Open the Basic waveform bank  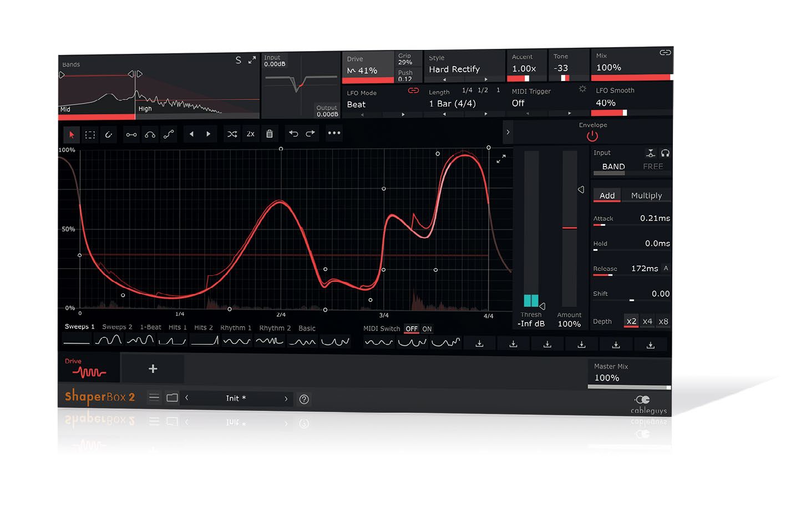click(307, 328)
